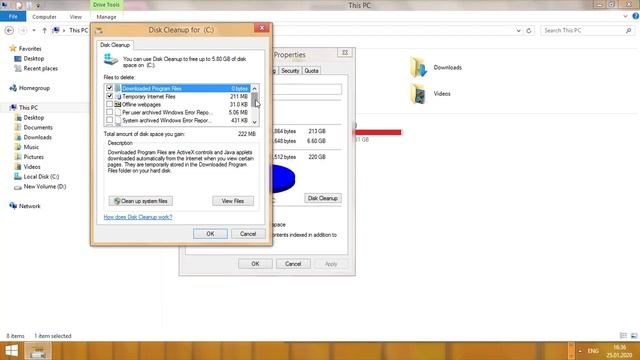Switch to Security tab in Properties window
The width and height of the screenshot is (640, 360).
[x=290, y=71]
